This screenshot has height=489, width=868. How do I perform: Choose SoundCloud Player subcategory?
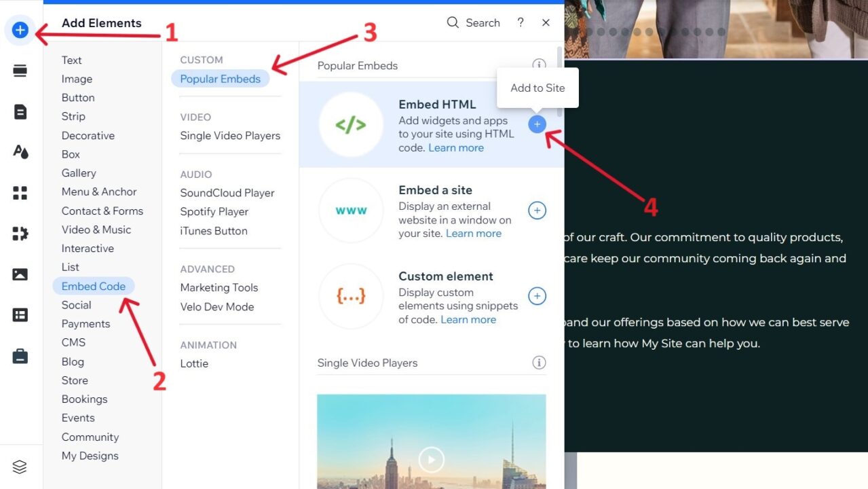click(227, 193)
